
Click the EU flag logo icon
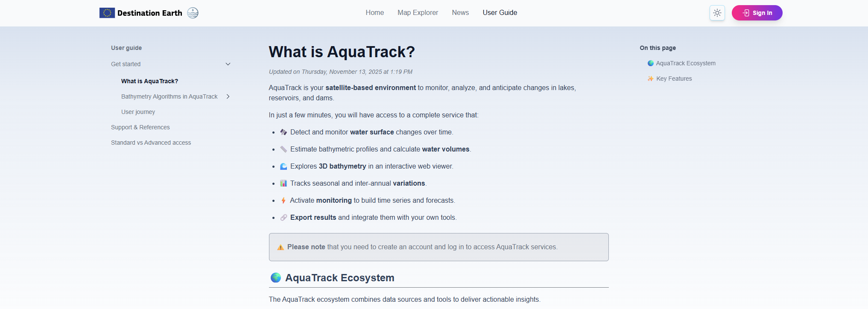107,13
